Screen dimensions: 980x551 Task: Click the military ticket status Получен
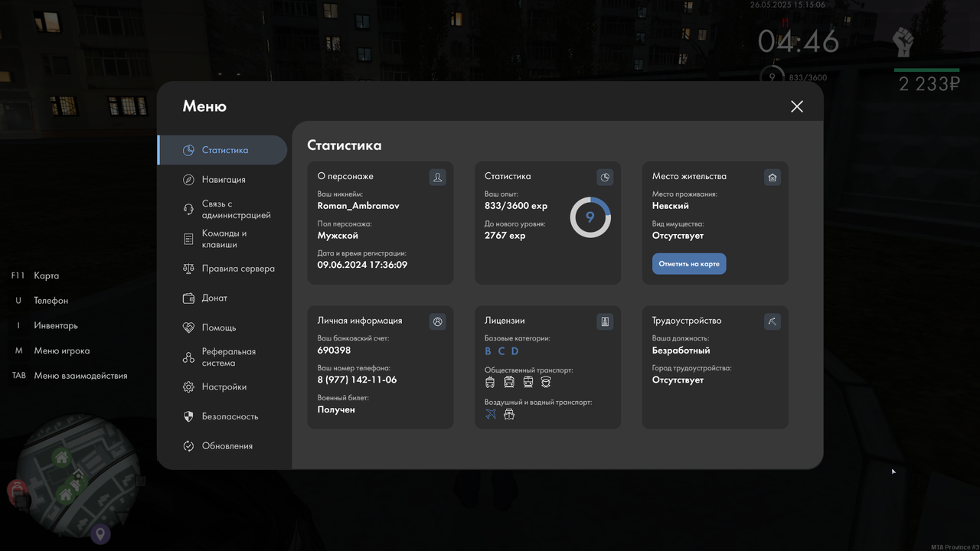[336, 409]
